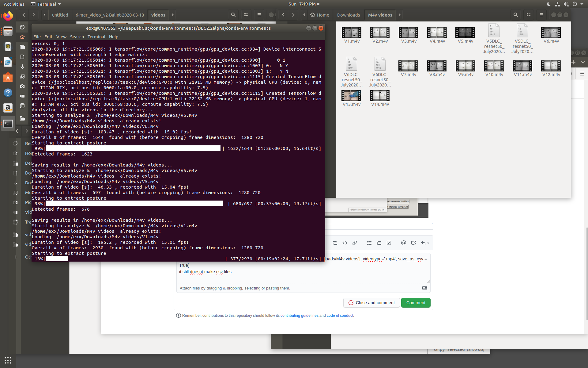Open the Trash from the dock
Viewport: 588px width, 368px height.
click(x=22, y=106)
